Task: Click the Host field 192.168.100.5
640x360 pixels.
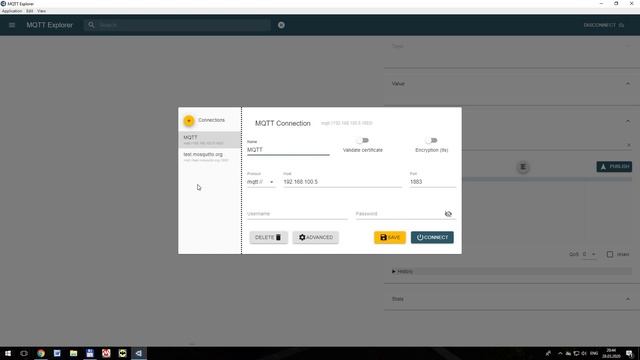Action: pyautogui.click(x=342, y=182)
